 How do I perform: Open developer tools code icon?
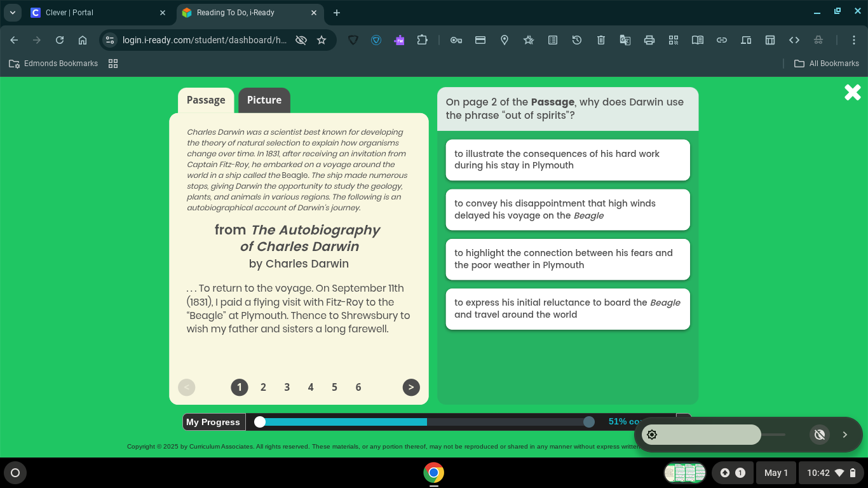pos(794,39)
